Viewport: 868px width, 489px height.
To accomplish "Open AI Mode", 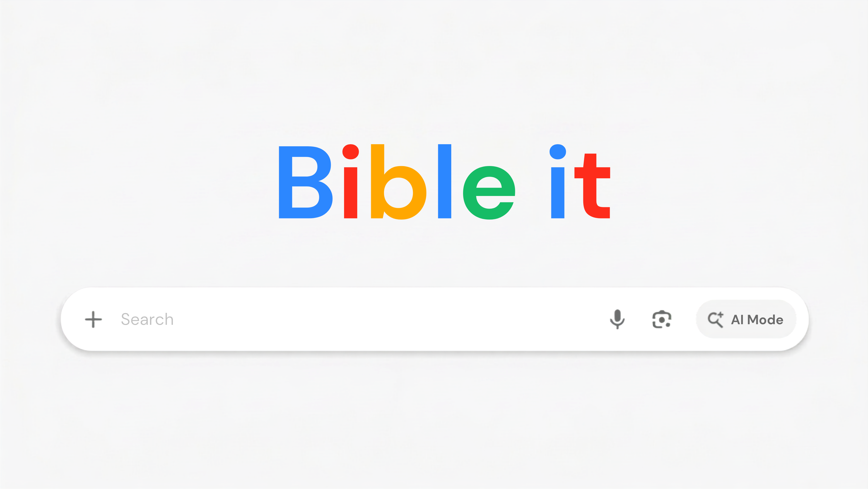I will 746,319.
